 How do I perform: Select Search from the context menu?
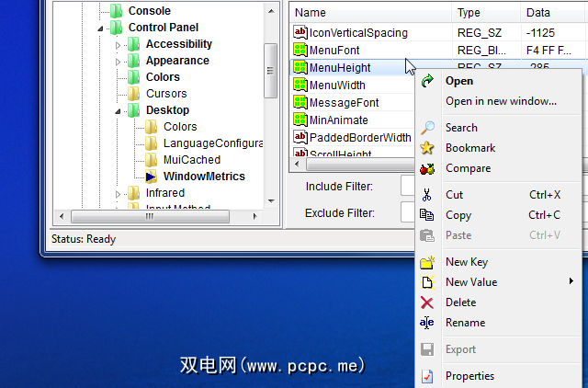click(x=498, y=128)
